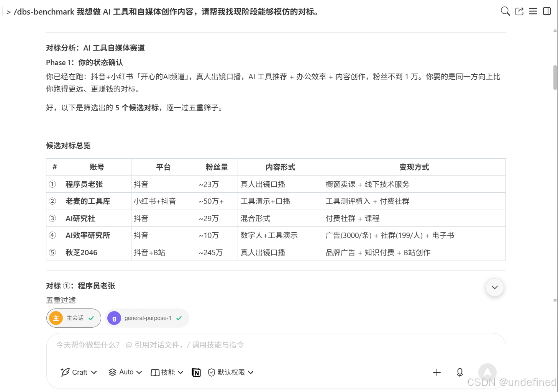Click the ~29万 follower count cell

(217, 218)
